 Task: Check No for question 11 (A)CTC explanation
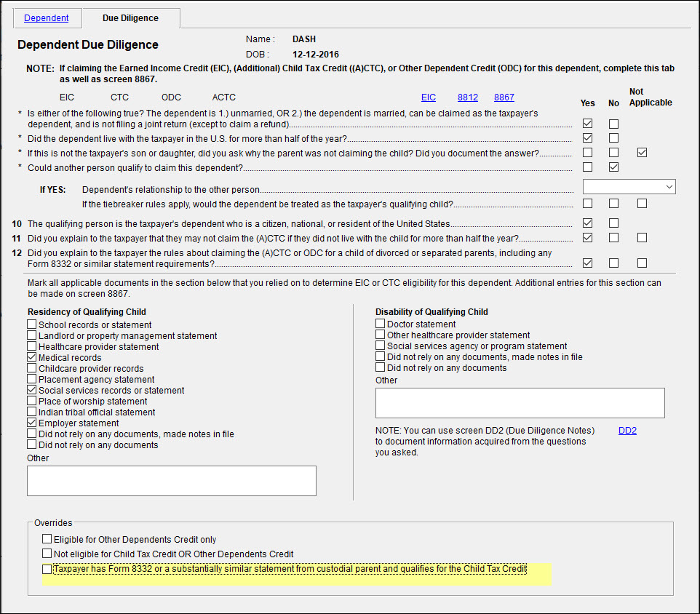point(614,238)
